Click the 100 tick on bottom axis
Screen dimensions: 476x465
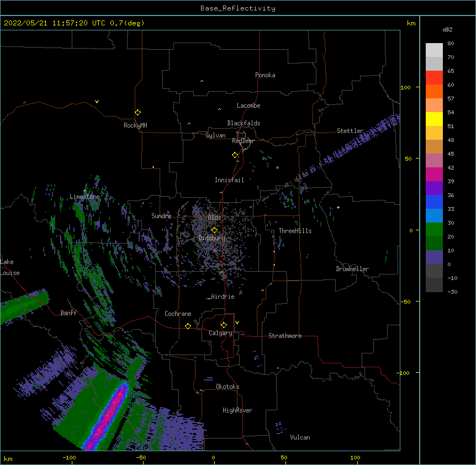355,457
